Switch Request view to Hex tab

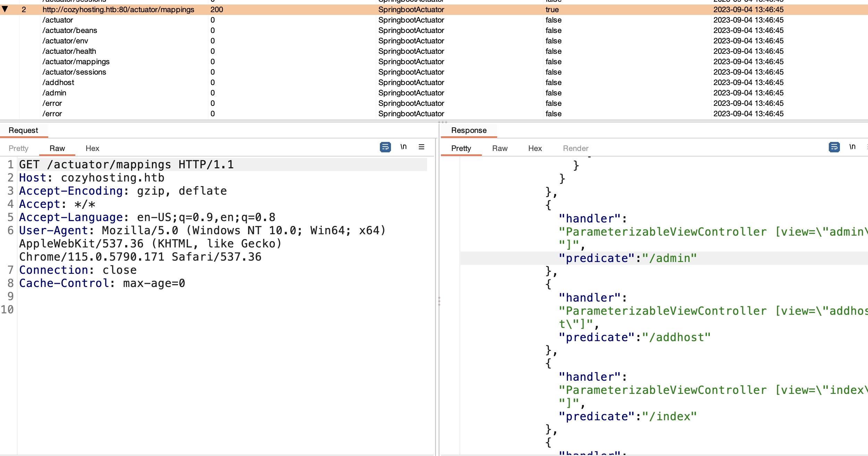pyautogui.click(x=92, y=149)
